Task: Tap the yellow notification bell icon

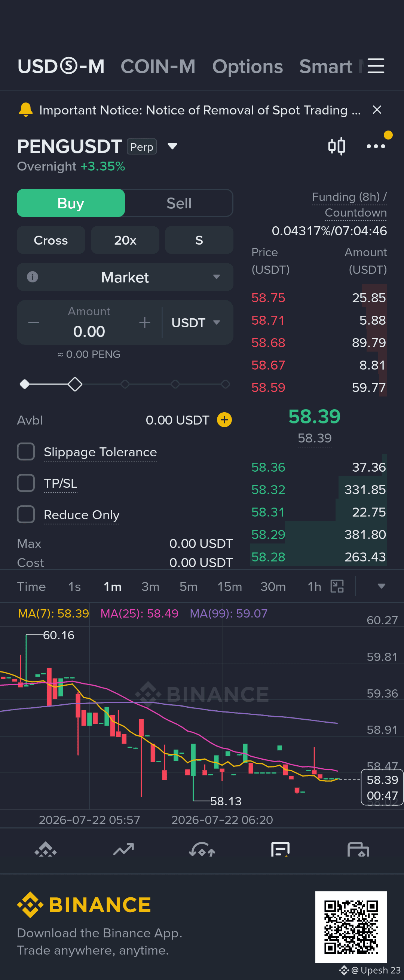Action: pos(25,110)
